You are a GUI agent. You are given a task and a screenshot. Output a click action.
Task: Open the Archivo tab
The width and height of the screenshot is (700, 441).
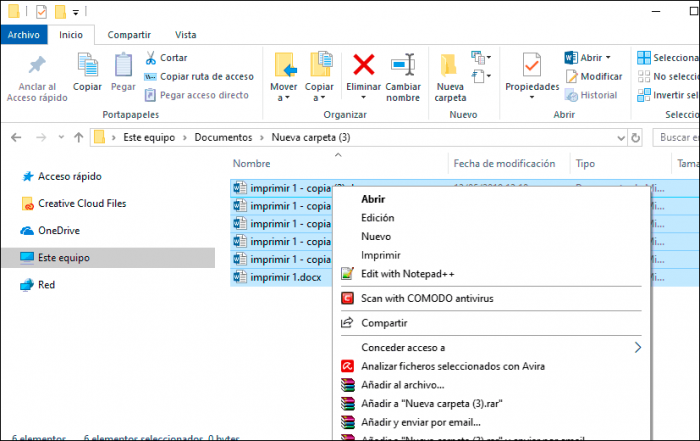click(x=24, y=35)
